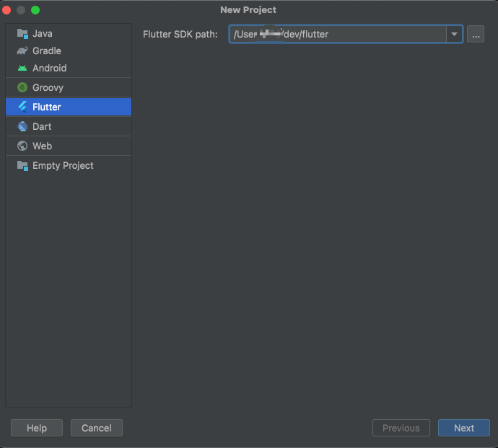Viewport: 498px width, 448px height.
Task: Choose Web project type
Action: click(69, 146)
